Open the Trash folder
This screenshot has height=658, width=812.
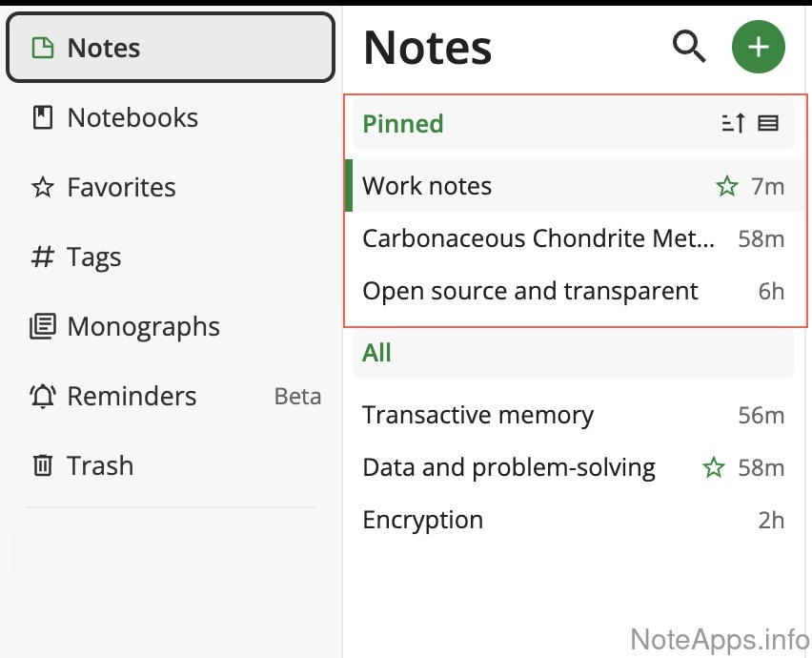tap(99, 465)
